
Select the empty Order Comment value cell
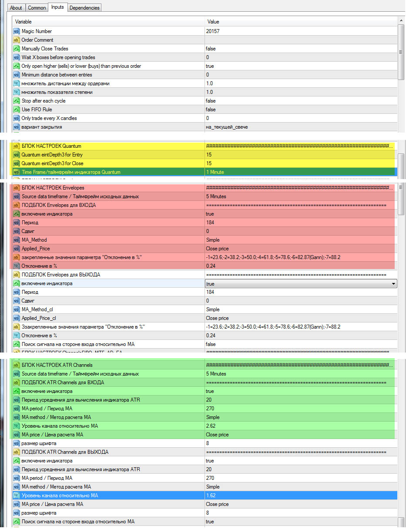[301, 40]
